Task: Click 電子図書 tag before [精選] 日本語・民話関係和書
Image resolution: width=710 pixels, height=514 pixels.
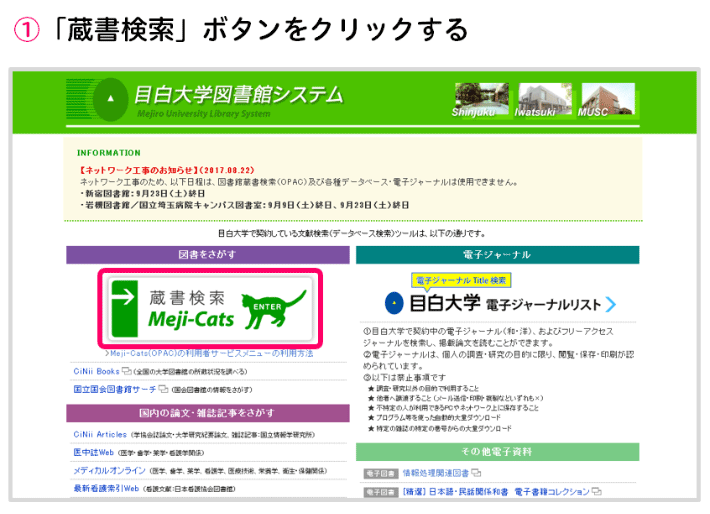Action: click(x=381, y=492)
